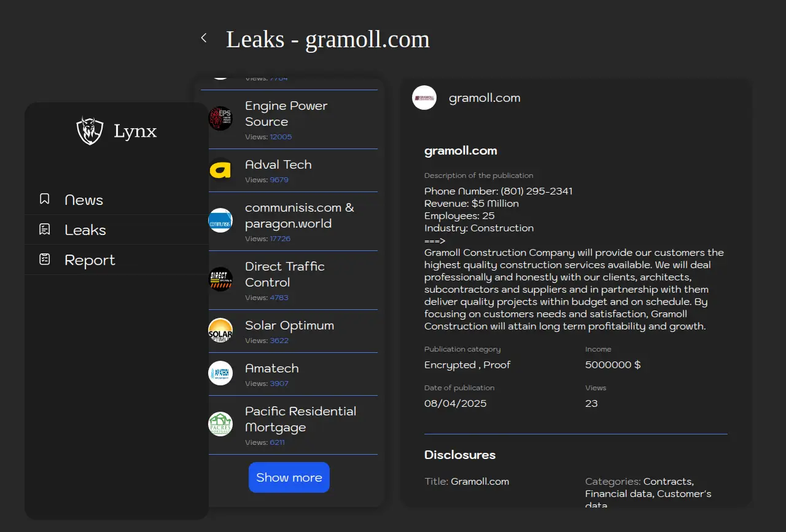The image size is (786, 532).
Task: Click the Lynx shield logo
Action: tap(90, 131)
